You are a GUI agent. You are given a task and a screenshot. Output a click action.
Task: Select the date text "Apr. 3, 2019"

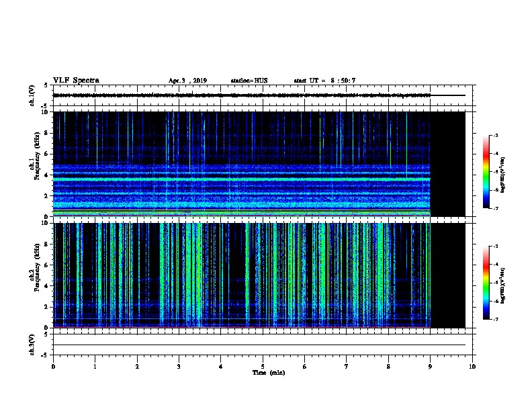[x=187, y=81]
